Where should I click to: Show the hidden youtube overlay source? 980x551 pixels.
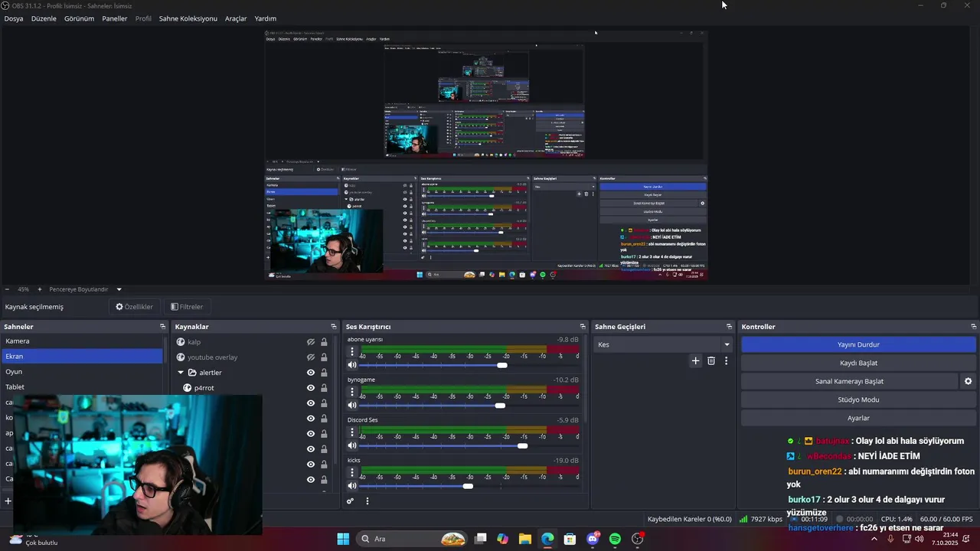(311, 357)
